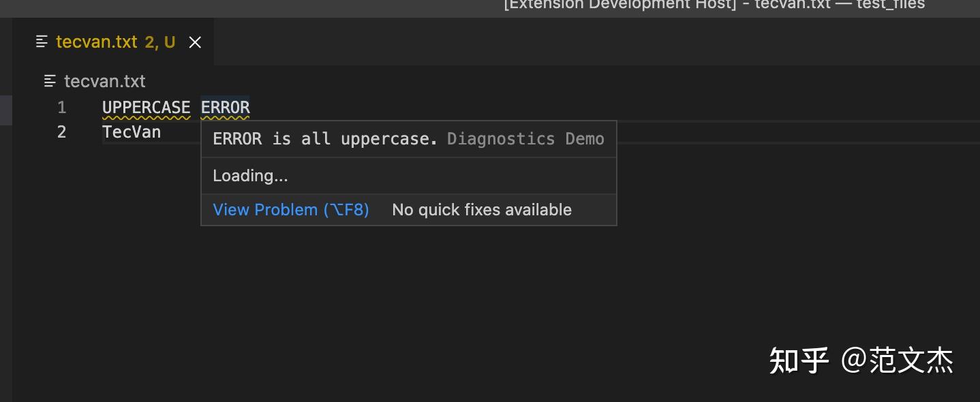Screen dimensions: 980x402
Task: Click the diagnostic source label 'Diagnostics Demo'
Action: pyautogui.click(x=525, y=138)
